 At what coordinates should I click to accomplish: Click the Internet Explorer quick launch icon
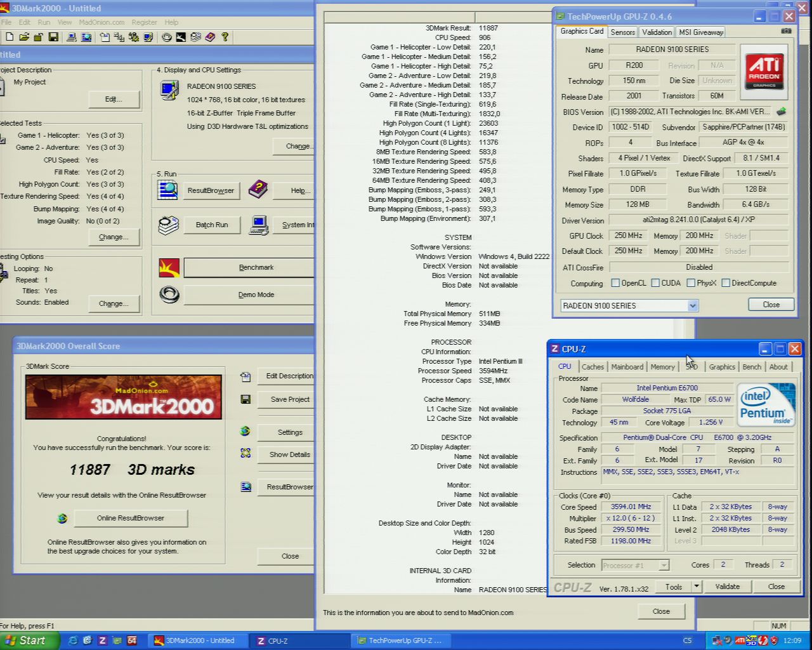73,640
